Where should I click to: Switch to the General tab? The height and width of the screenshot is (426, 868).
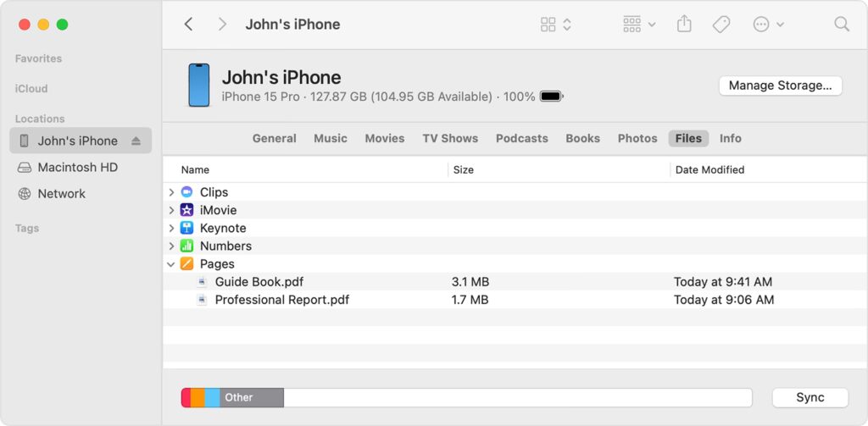274,139
